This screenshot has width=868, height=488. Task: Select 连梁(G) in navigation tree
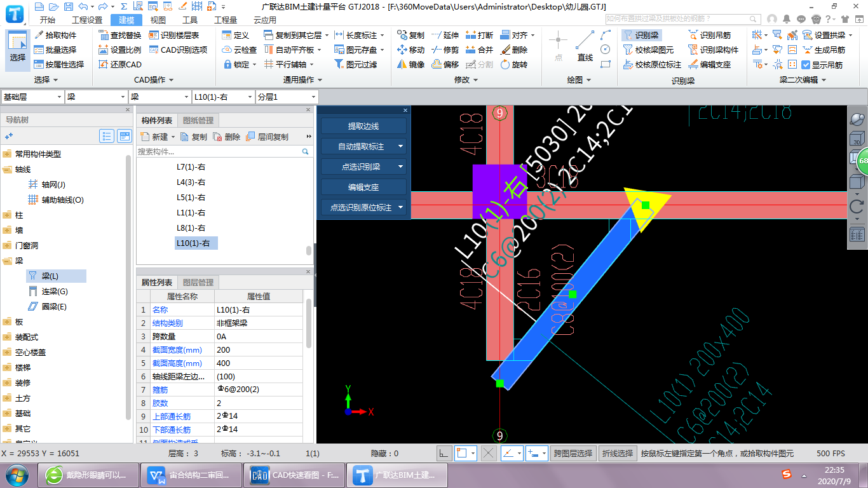pos(55,291)
